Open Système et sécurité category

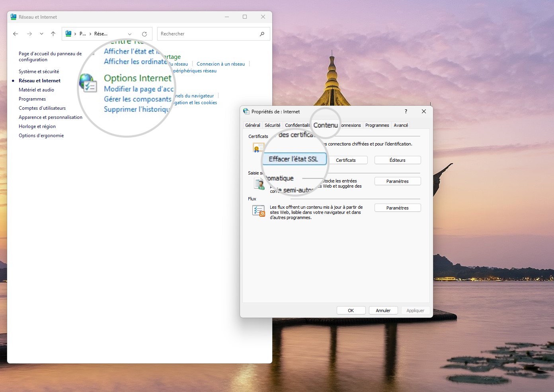tap(39, 72)
